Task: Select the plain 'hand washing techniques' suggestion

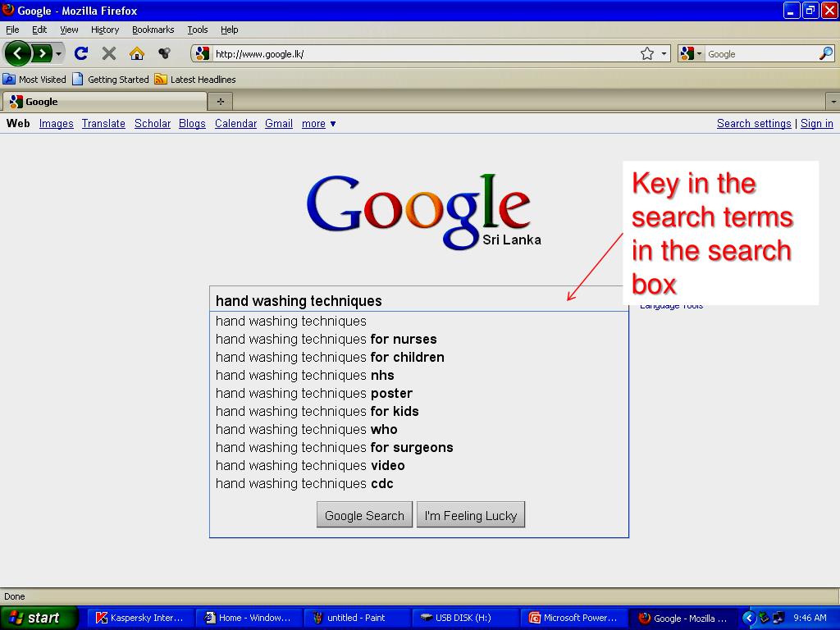Action: pyautogui.click(x=418, y=321)
